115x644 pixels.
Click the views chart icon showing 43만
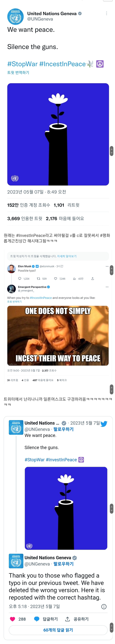(74, 278)
